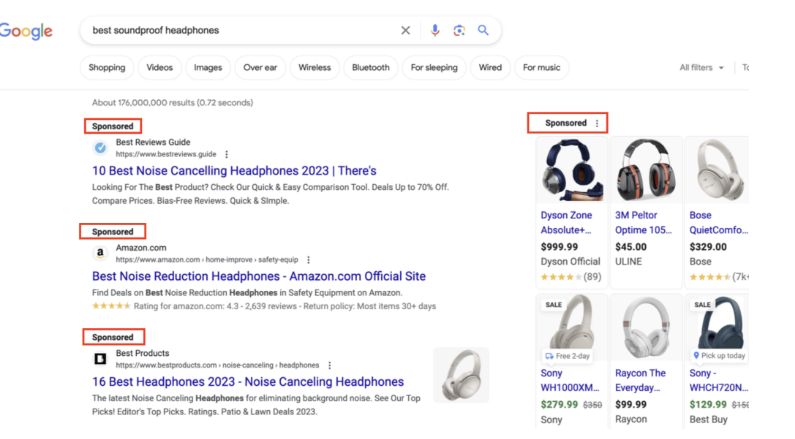Screen dimensions: 795x439
Task: Open the Best Products site name
Action: point(142,353)
